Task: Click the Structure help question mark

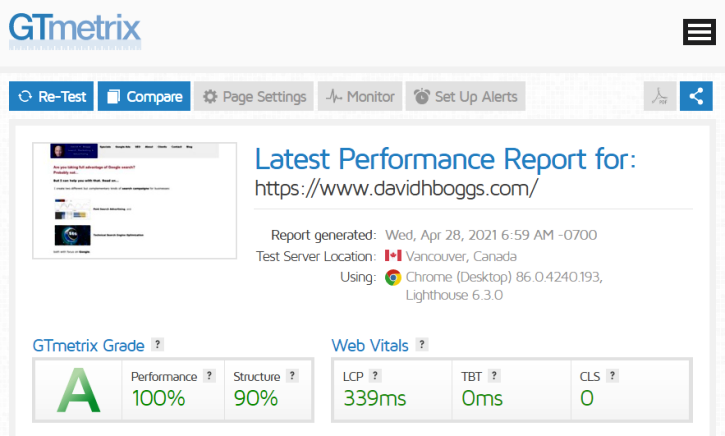Action: (292, 376)
